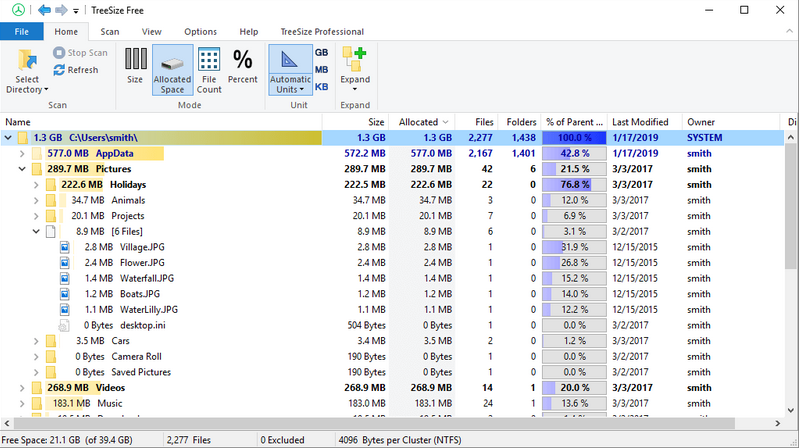Viewport: 799px width, 448px height.
Task: Switch to the Home tab
Action: 66,32
